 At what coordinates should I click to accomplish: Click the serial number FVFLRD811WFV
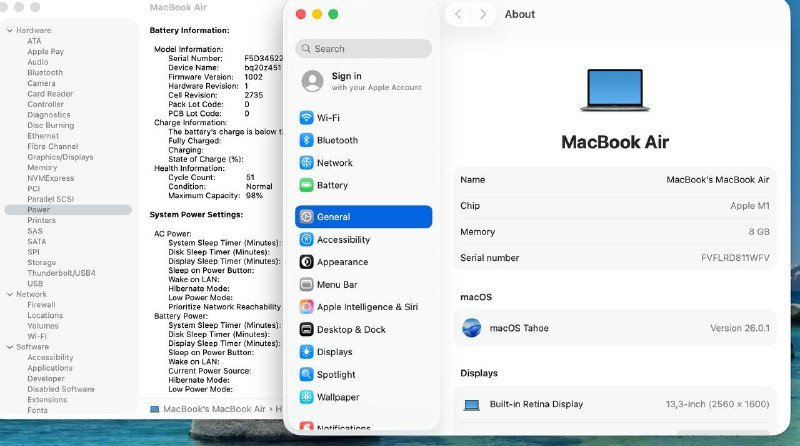735,258
